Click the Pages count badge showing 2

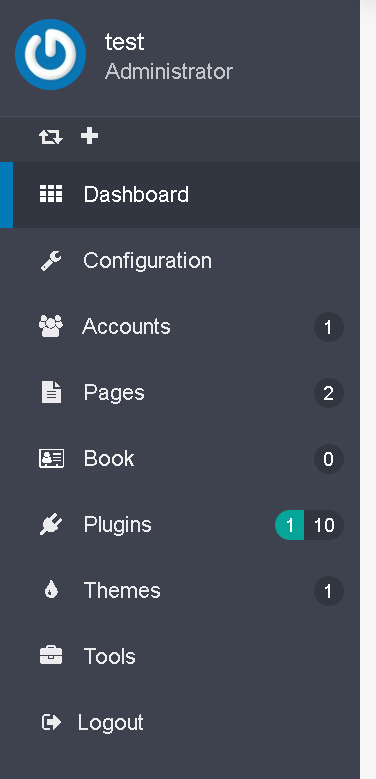(x=328, y=393)
